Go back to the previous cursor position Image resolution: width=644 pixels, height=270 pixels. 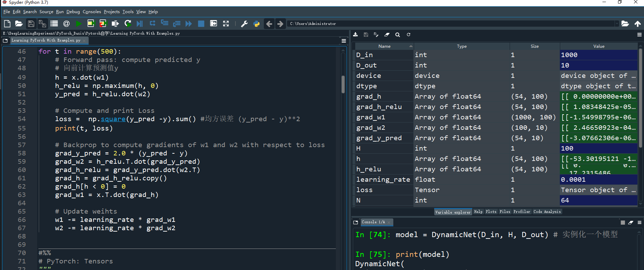(x=269, y=24)
